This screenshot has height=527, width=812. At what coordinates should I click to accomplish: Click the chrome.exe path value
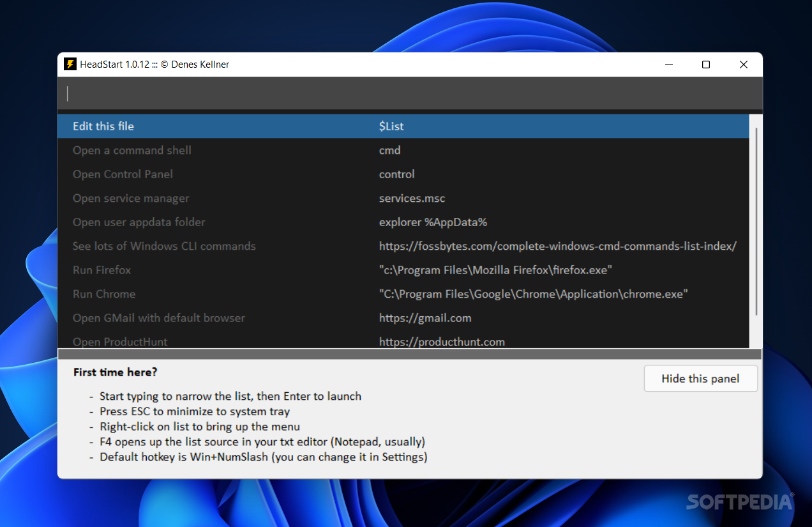tap(533, 294)
